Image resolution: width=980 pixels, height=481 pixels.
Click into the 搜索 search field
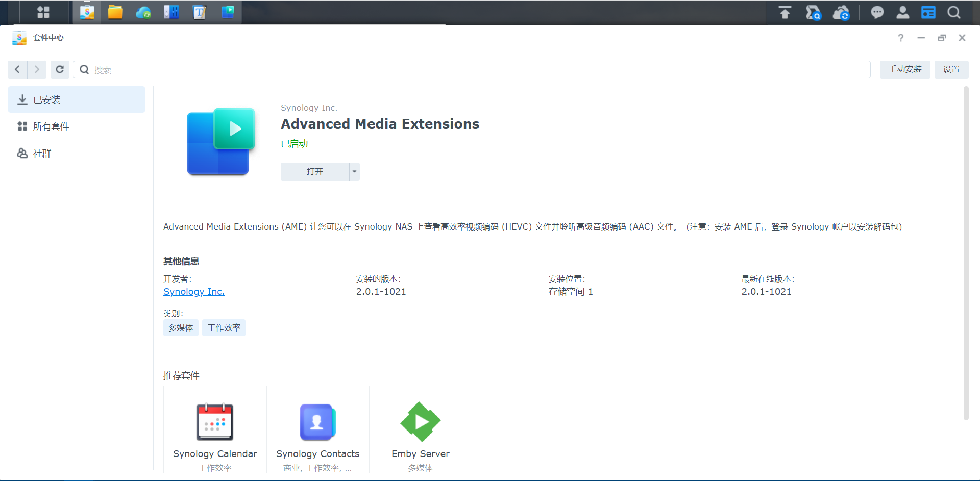[472, 69]
